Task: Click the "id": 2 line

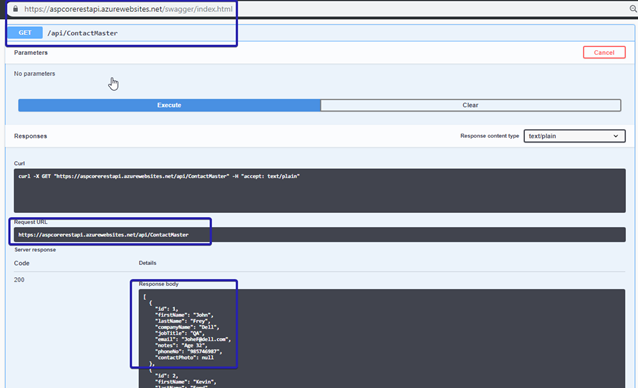Action: [166, 376]
